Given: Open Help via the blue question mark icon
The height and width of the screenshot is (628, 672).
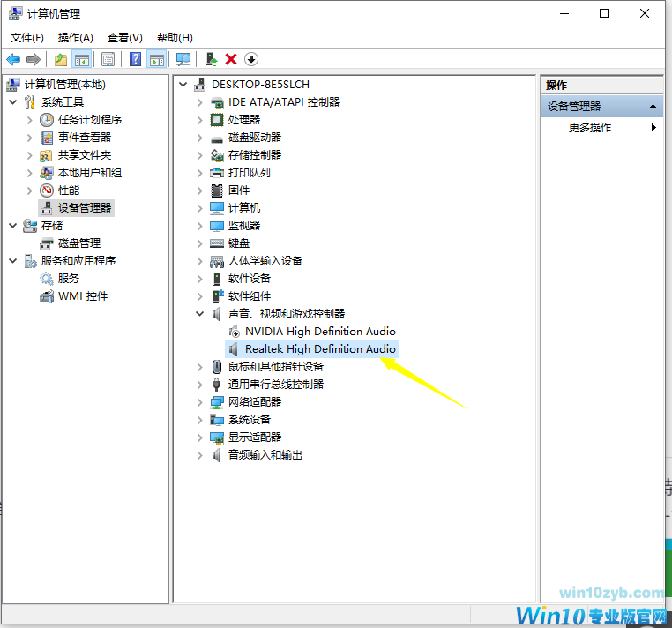Looking at the screenshot, I should 135,59.
